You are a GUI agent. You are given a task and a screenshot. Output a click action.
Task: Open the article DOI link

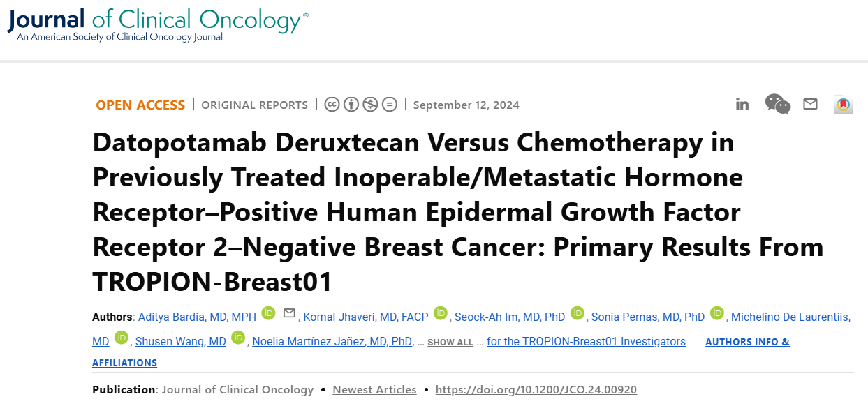pos(536,390)
